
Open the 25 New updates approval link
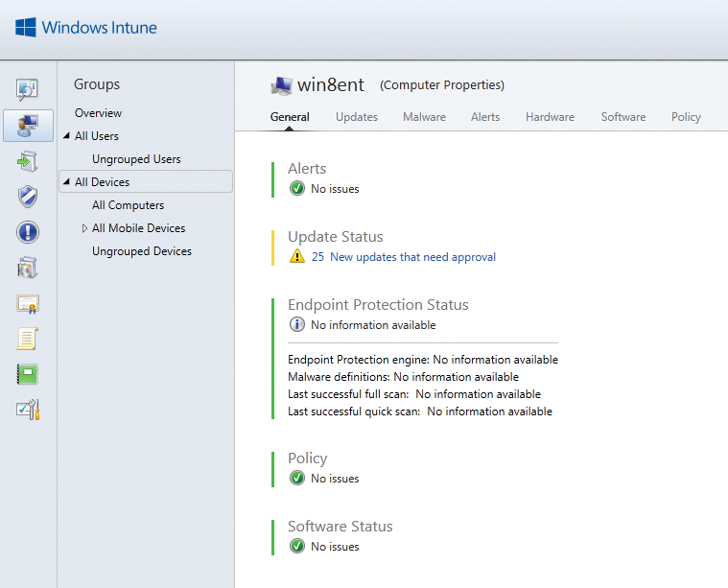coord(404,257)
